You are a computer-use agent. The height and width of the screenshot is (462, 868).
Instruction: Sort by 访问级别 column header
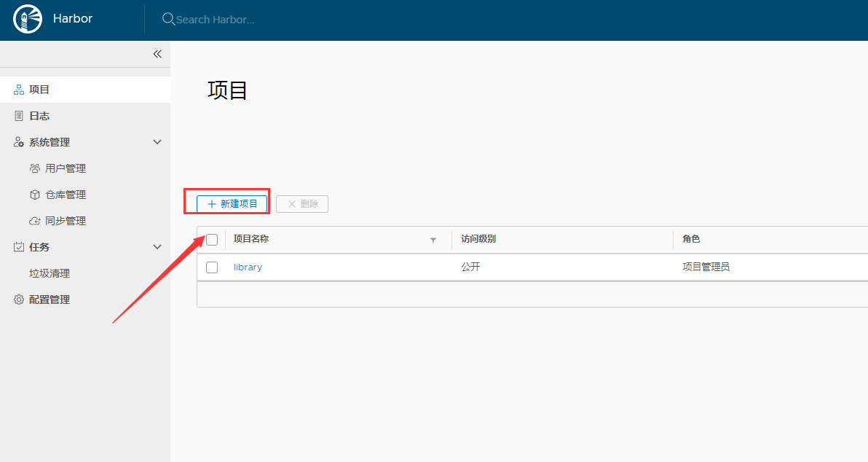[478, 239]
